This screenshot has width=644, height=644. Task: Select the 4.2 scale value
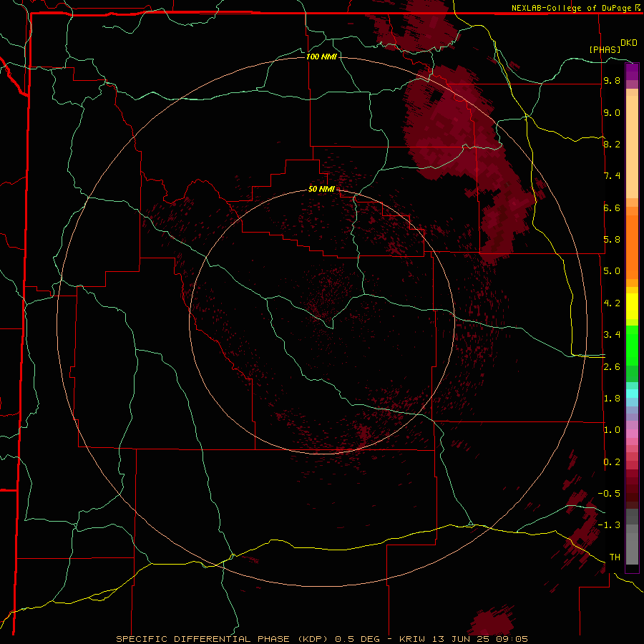point(612,303)
